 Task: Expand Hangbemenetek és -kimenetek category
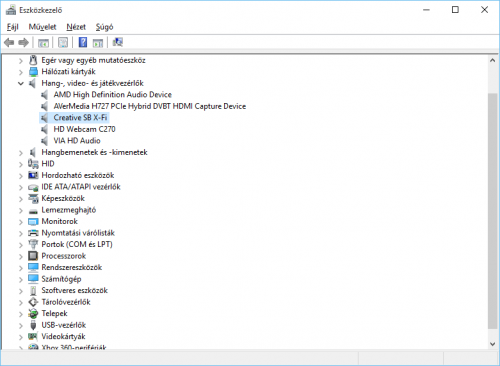coord(21,153)
